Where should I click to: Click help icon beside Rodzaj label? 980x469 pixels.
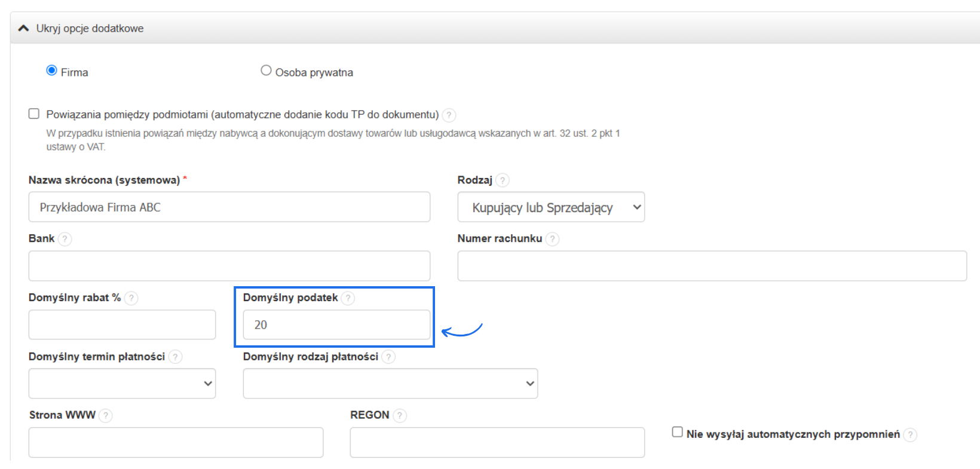tap(503, 180)
